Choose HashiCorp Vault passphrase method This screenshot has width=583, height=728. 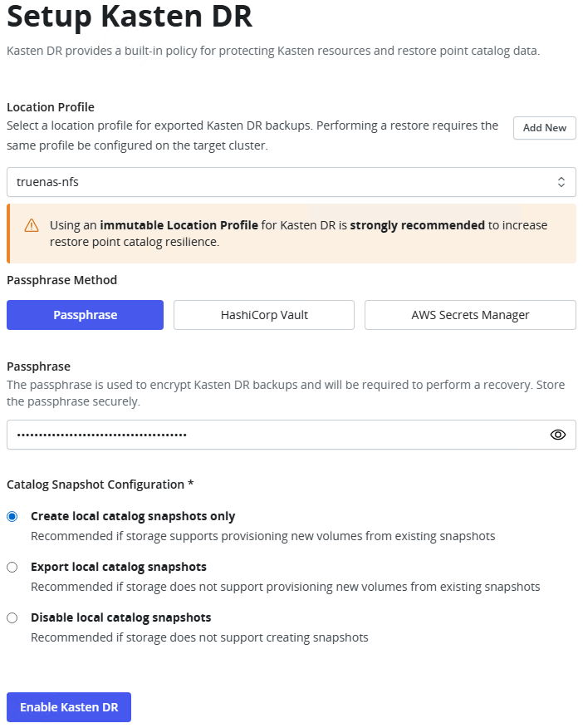coord(264,315)
